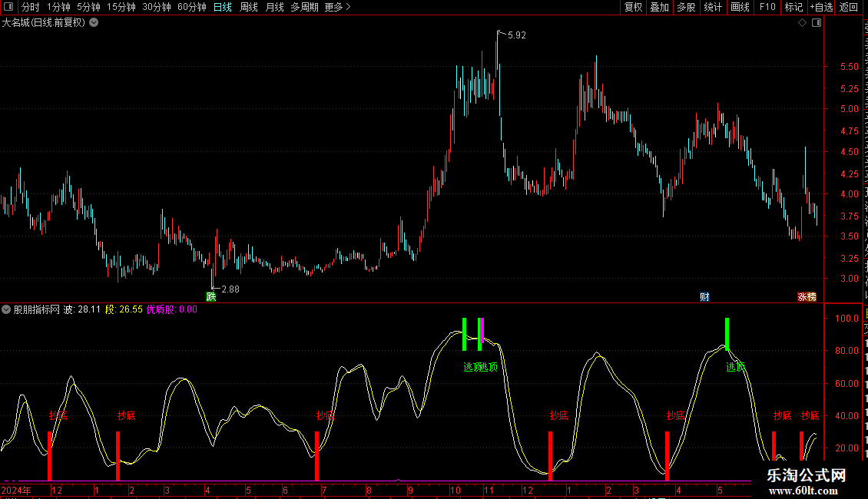Click the red 涨榜 marker

807,296
